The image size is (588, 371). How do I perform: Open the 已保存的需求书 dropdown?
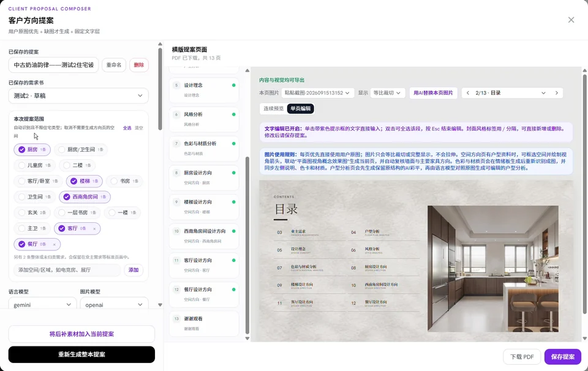[78, 96]
